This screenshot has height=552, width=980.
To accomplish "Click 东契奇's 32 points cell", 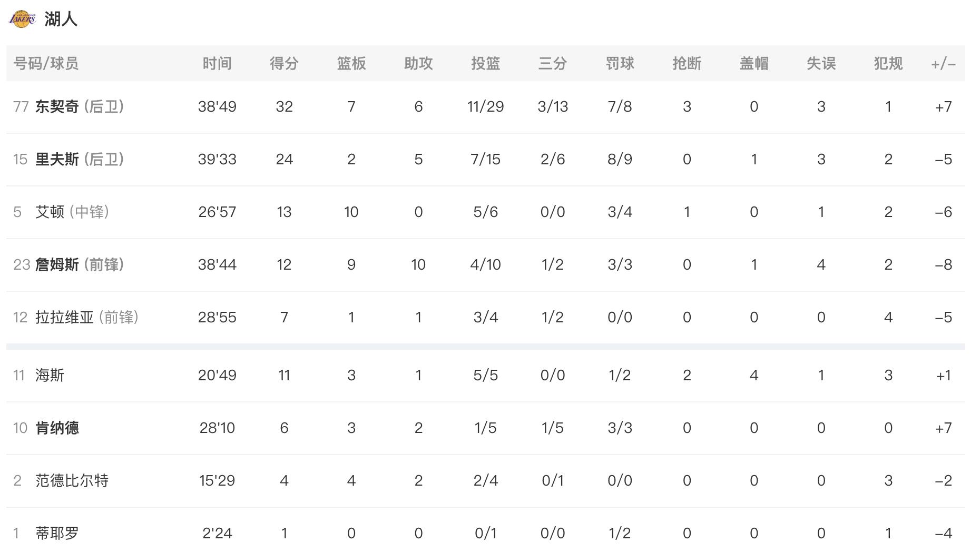I will 284,106.
